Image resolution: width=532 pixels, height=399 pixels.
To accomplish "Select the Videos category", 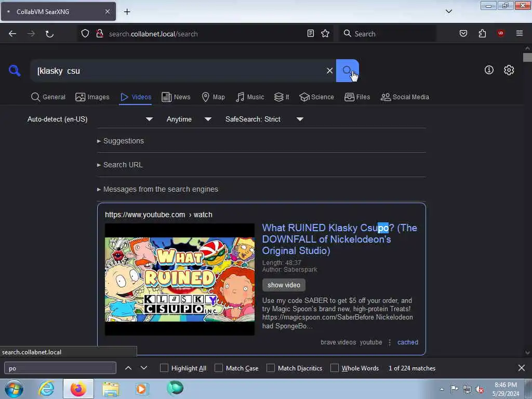I will tap(136, 97).
